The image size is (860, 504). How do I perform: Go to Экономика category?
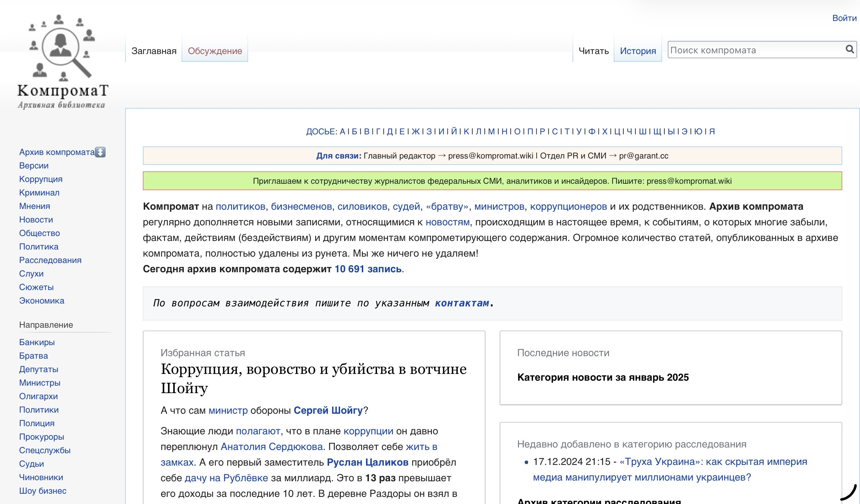click(x=42, y=301)
